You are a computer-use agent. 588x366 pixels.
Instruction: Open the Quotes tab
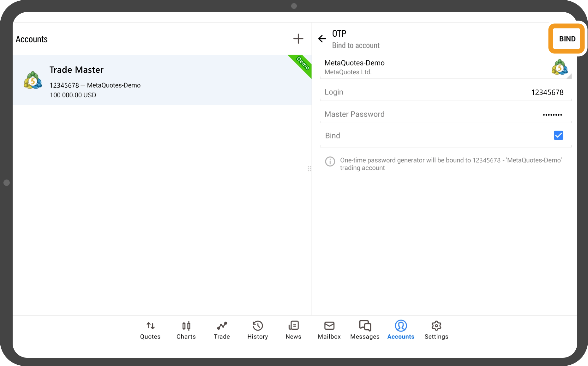pos(150,330)
